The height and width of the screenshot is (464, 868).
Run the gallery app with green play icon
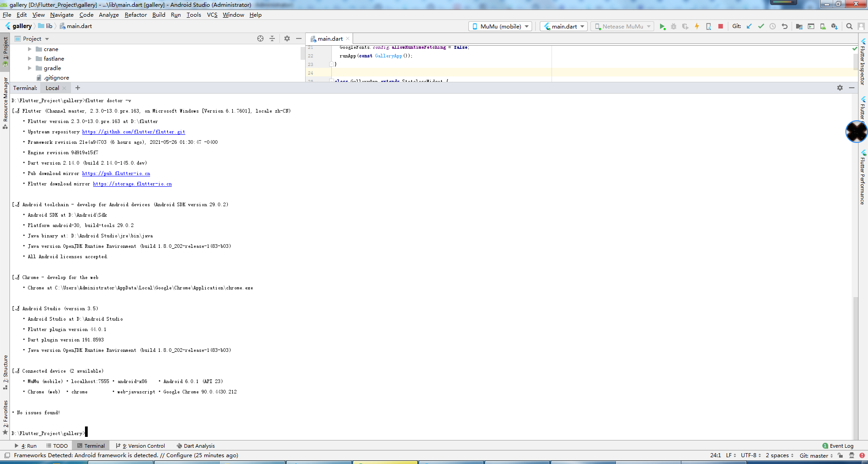point(663,26)
